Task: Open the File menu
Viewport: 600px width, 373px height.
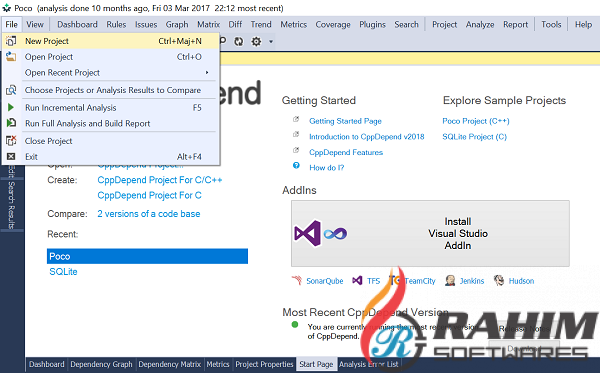Action: 11,24
